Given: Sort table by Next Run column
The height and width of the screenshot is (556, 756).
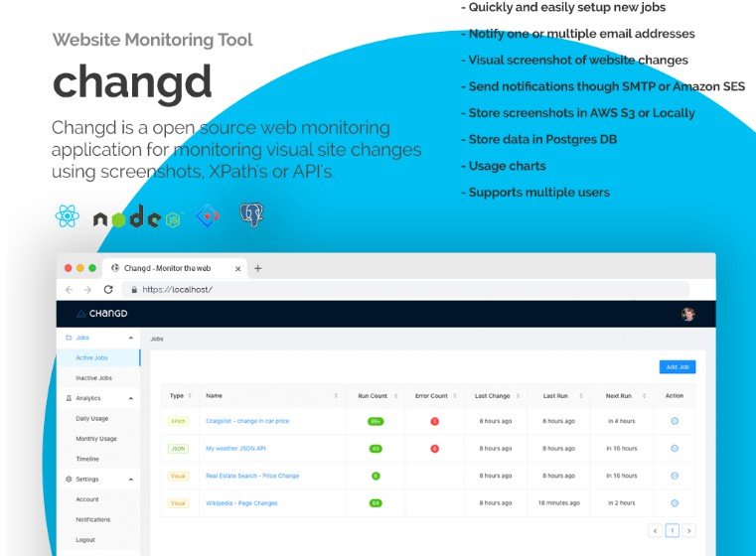Looking at the screenshot, I should 644,395.
